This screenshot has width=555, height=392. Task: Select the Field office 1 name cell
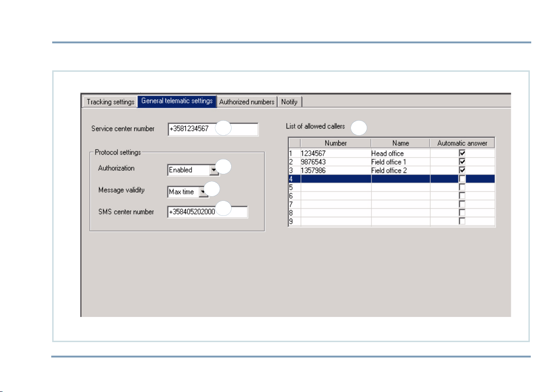click(400, 162)
